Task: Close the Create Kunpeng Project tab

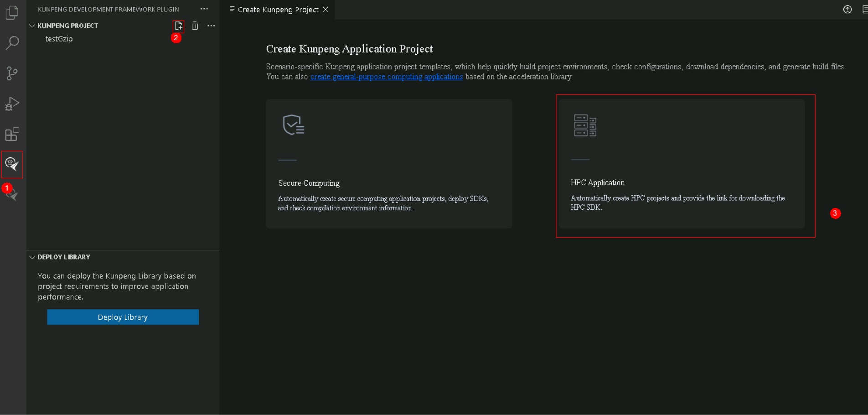Action: [325, 10]
